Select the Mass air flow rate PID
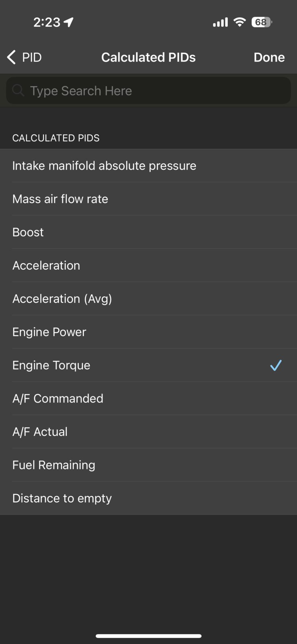This screenshot has height=644, width=297. tap(148, 199)
